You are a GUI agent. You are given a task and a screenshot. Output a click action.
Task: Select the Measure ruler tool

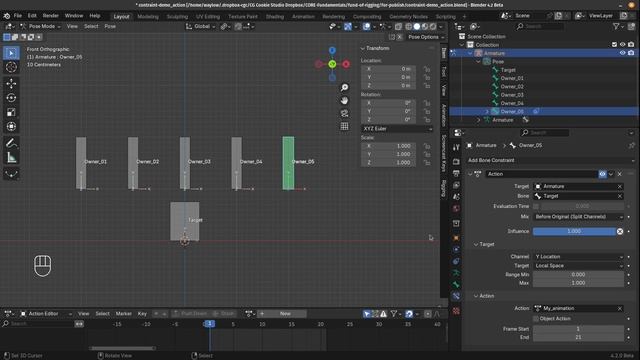click(x=11, y=158)
